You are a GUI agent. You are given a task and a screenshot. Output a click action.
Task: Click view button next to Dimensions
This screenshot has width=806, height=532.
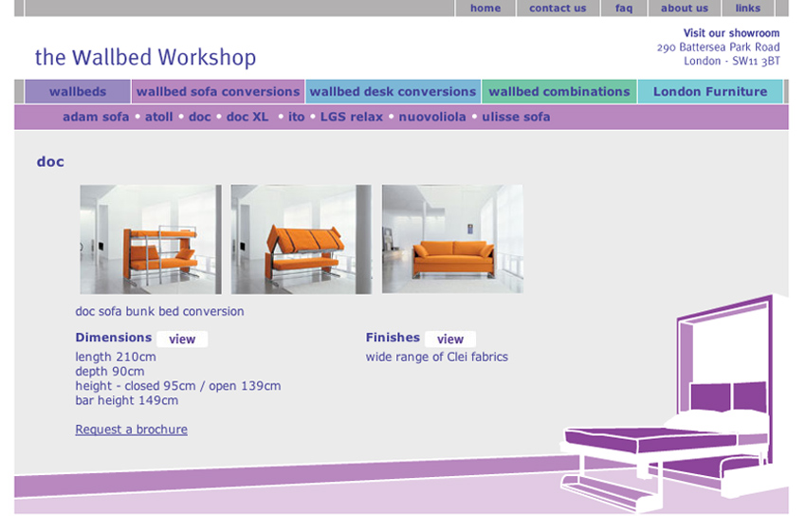(182, 339)
